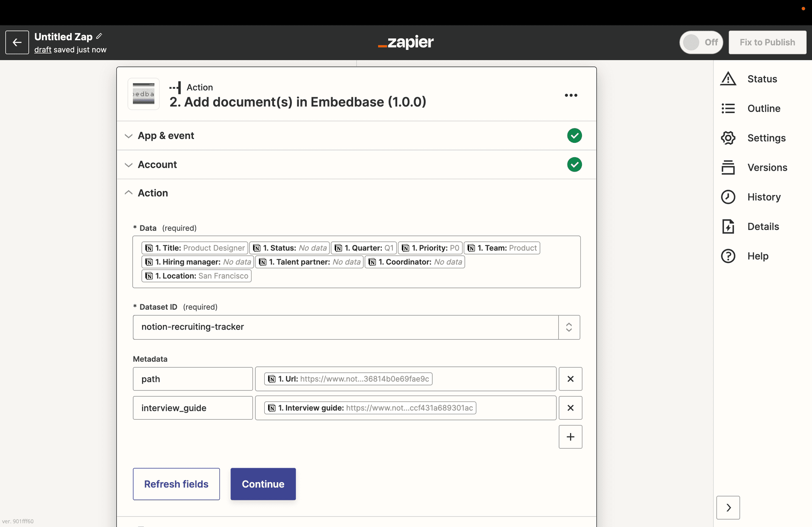This screenshot has height=527, width=812.
Task: Expand the Account section
Action: click(x=357, y=164)
